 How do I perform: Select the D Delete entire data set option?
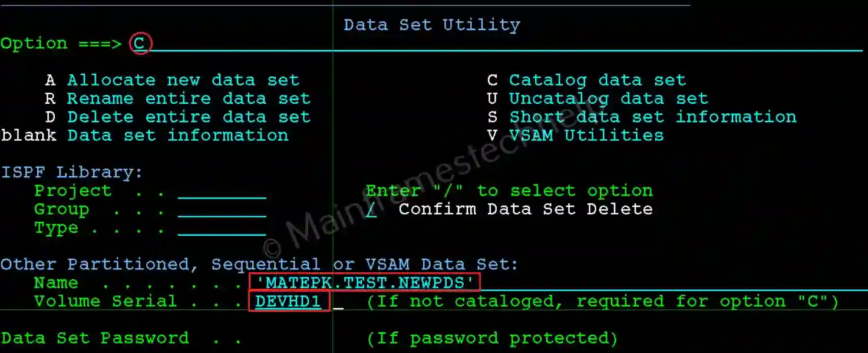(180, 117)
